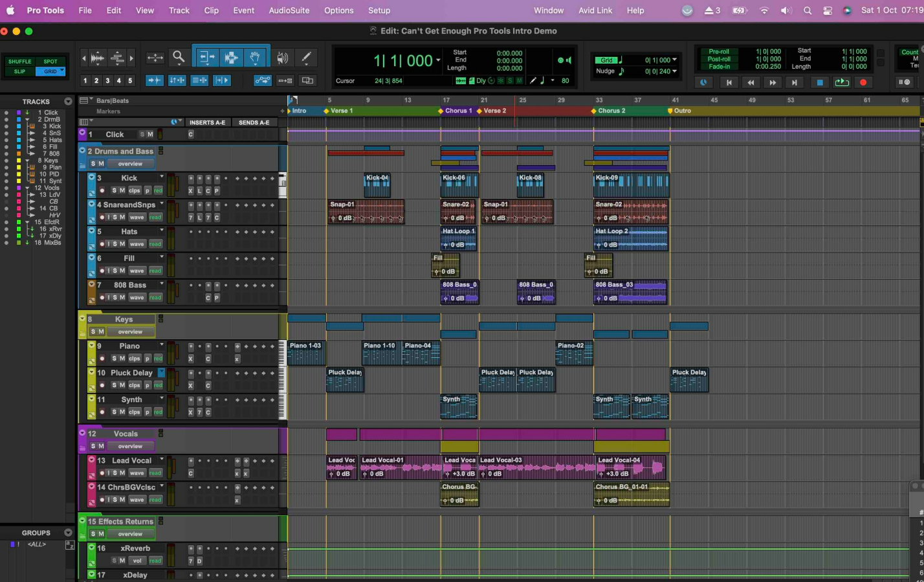
Task: Click horizontal zoom out left arrow
Action: pos(83,58)
